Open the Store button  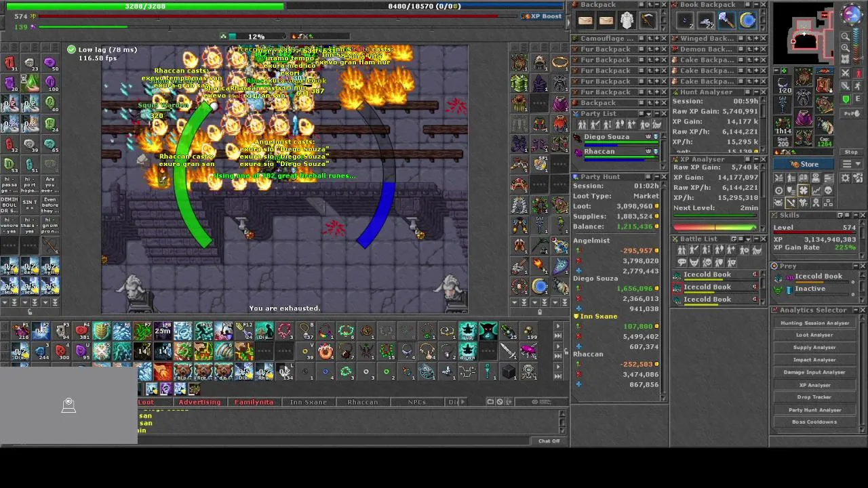(x=803, y=164)
